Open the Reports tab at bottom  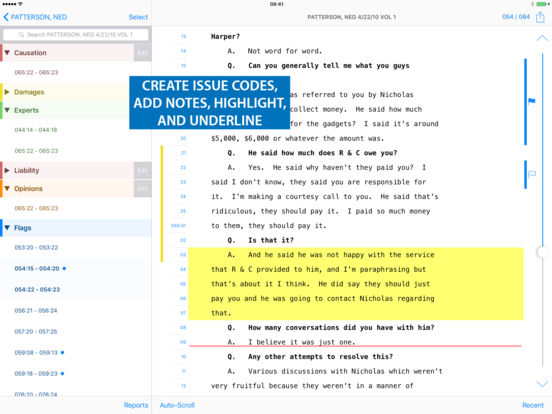pos(136,405)
